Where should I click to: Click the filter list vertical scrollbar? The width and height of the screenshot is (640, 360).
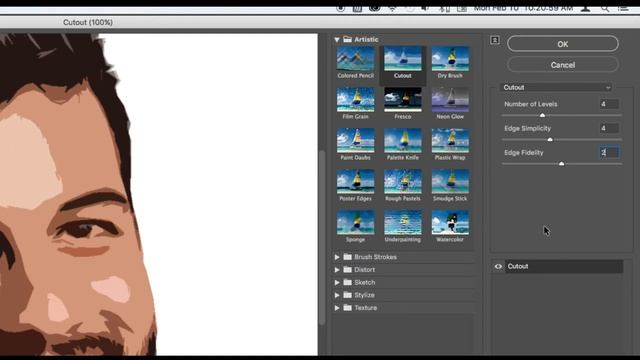point(322,238)
